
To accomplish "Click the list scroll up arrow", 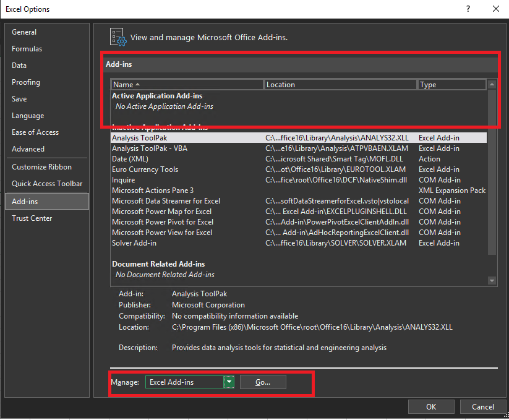I will 492,84.
